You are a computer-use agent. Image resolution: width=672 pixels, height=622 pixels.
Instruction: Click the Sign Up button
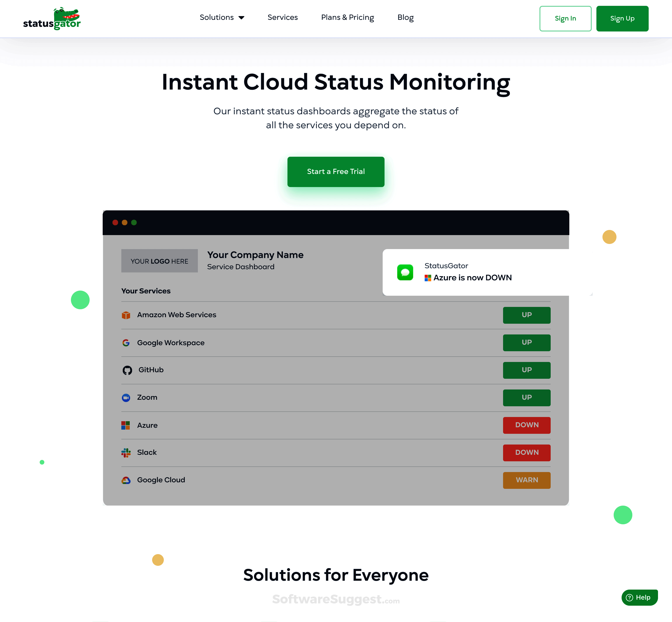click(x=622, y=18)
